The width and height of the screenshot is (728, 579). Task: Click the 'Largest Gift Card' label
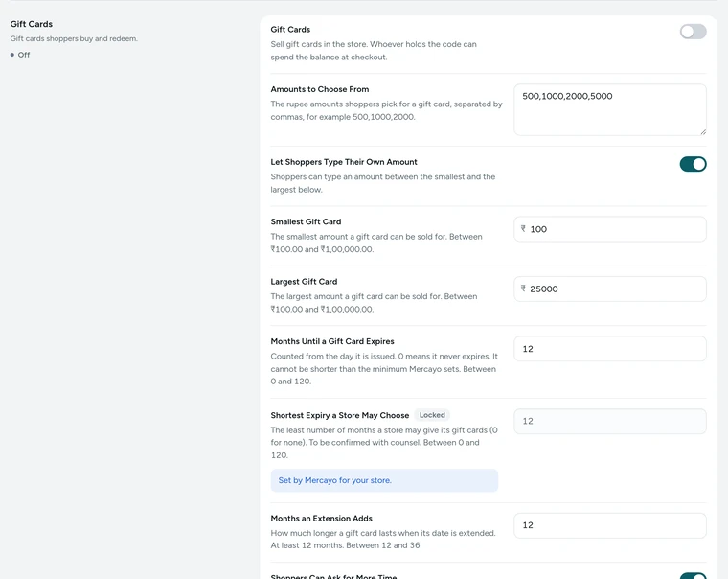[304, 282]
